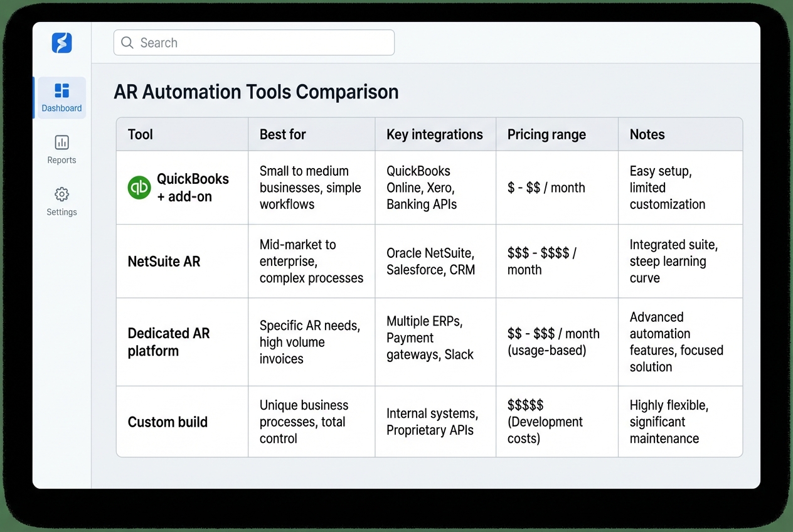Select the Key integrations header
This screenshot has height=532, width=793.
click(x=435, y=134)
